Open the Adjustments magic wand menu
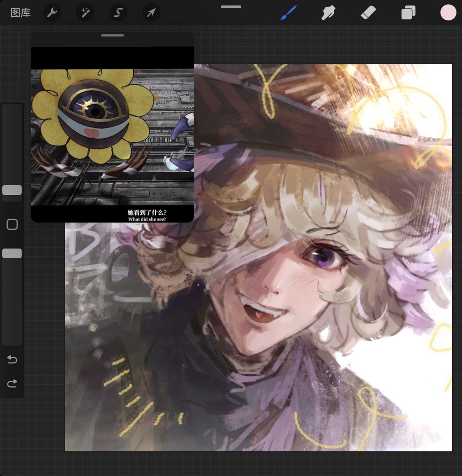 [85, 13]
